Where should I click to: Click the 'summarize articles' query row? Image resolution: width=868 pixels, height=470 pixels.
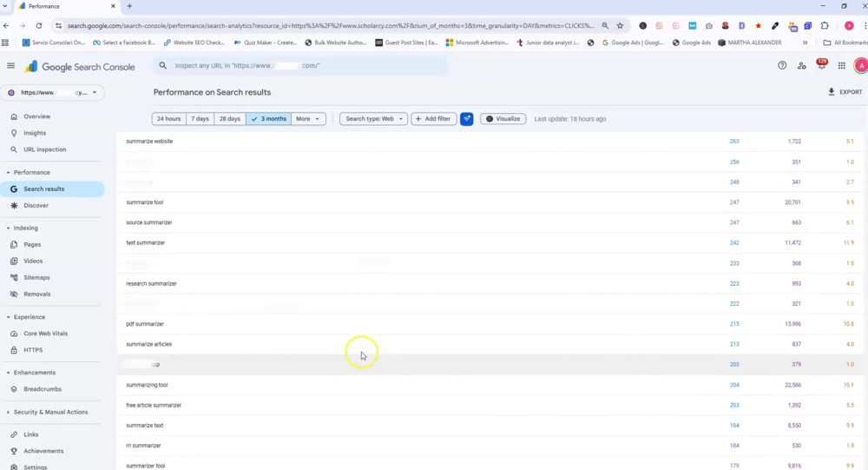click(x=490, y=344)
